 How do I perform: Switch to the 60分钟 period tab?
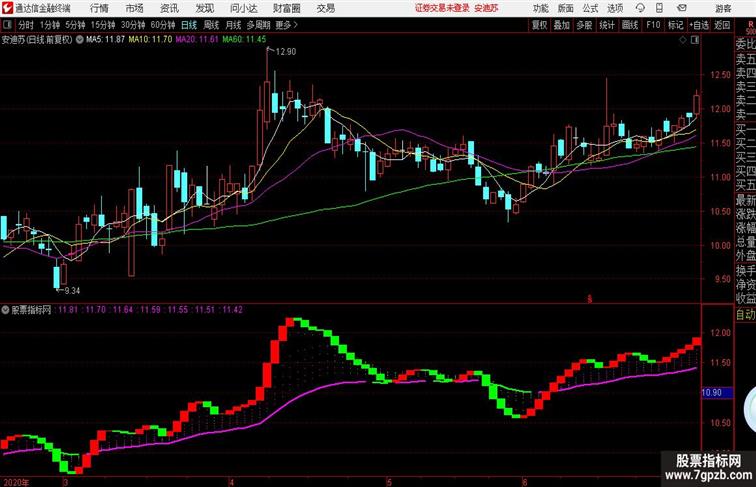tap(163, 25)
